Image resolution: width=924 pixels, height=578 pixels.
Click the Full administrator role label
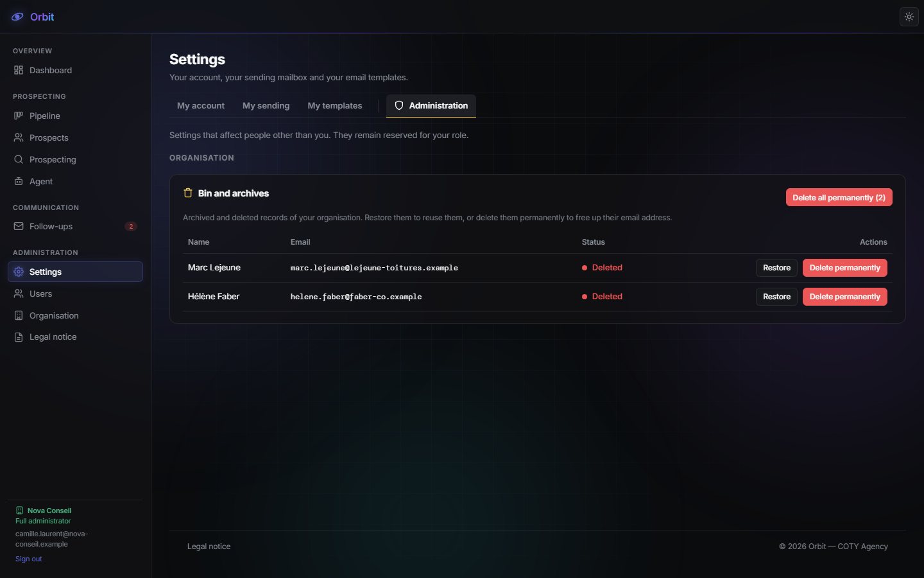tap(43, 521)
